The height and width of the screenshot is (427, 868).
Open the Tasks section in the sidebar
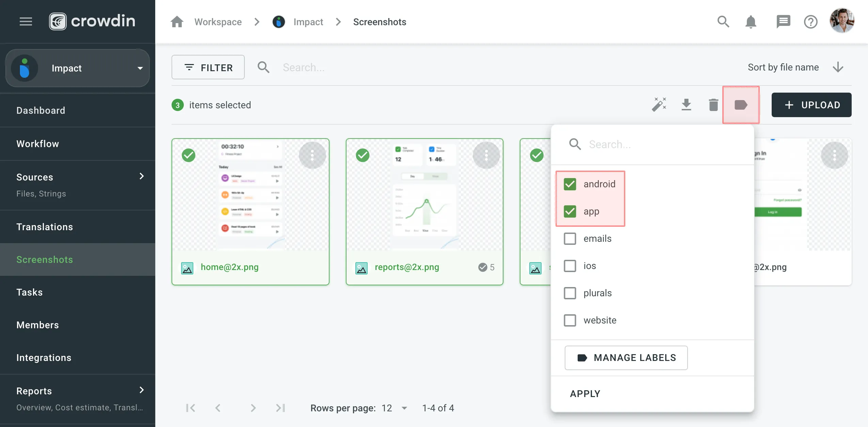(29, 292)
